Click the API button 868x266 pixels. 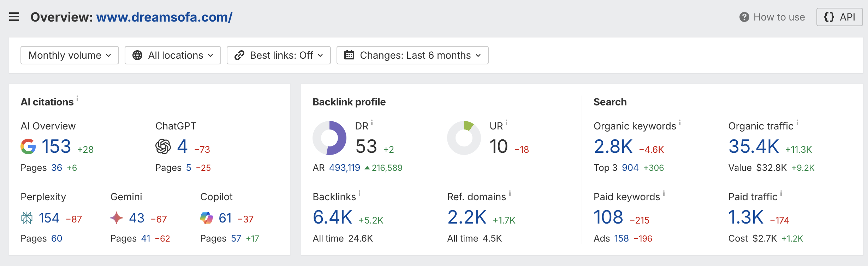click(839, 17)
